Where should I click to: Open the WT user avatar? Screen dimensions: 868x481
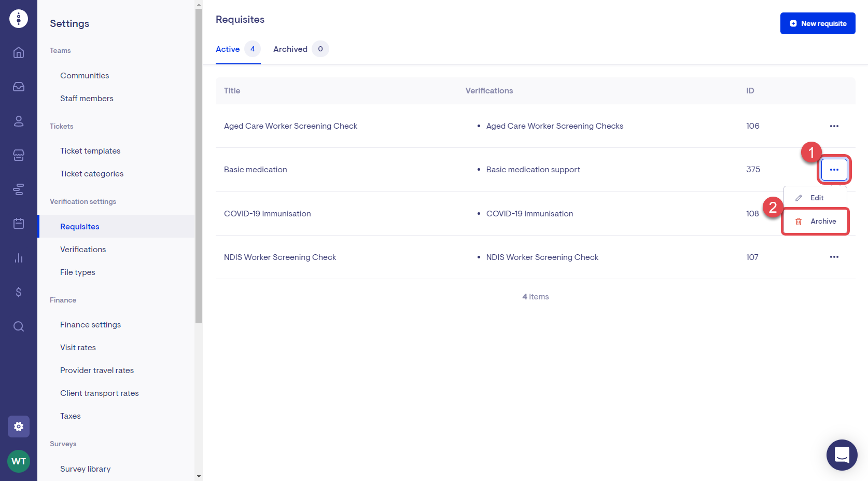click(19, 461)
